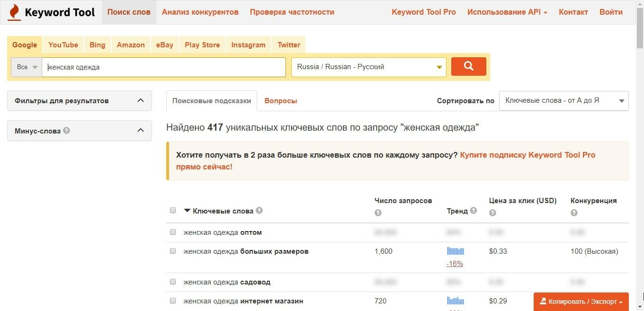This screenshot has width=644, height=311.
Task: Click help icon under Конкуренция
Action: tap(574, 213)
